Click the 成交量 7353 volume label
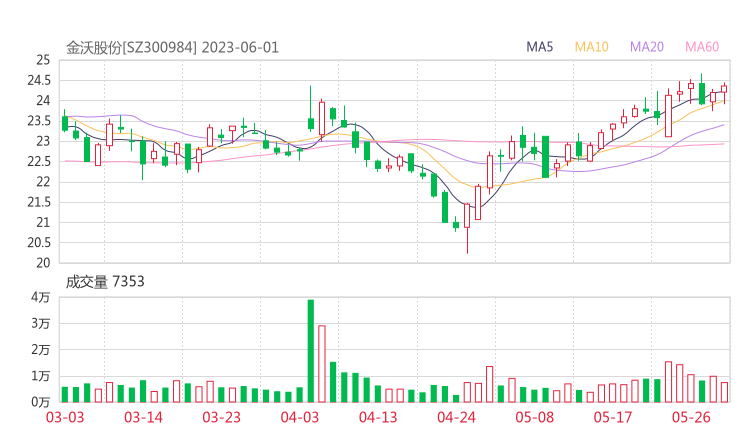The height and width of the screenshot is (440, 740). tap(105, 282)
